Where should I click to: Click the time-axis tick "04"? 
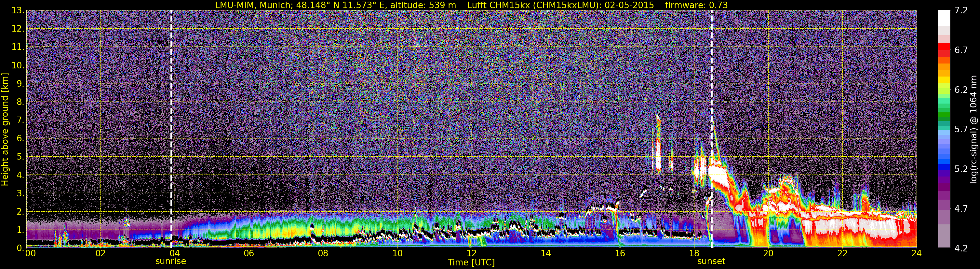click(x=175, y=254)
